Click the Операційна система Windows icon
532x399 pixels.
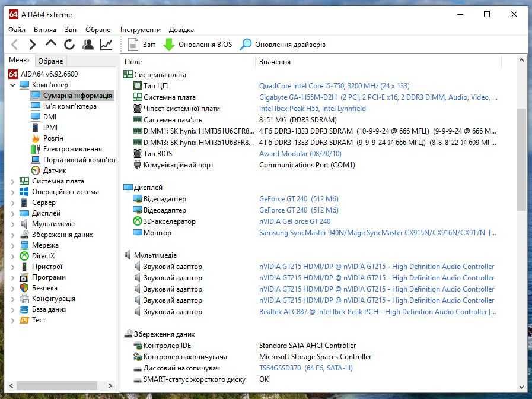pyautogui.click(x=24, y=192)
